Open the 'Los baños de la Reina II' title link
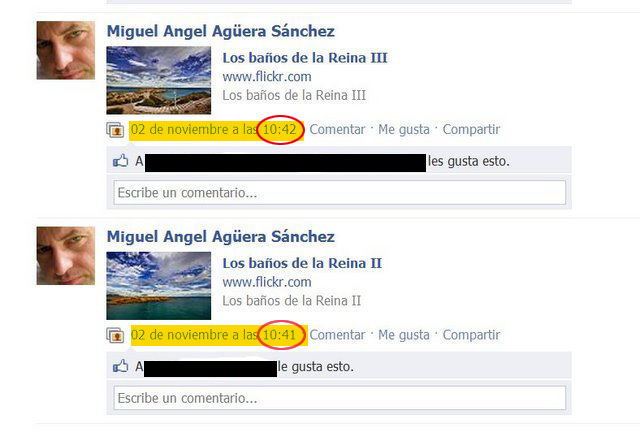 (302, 263)
